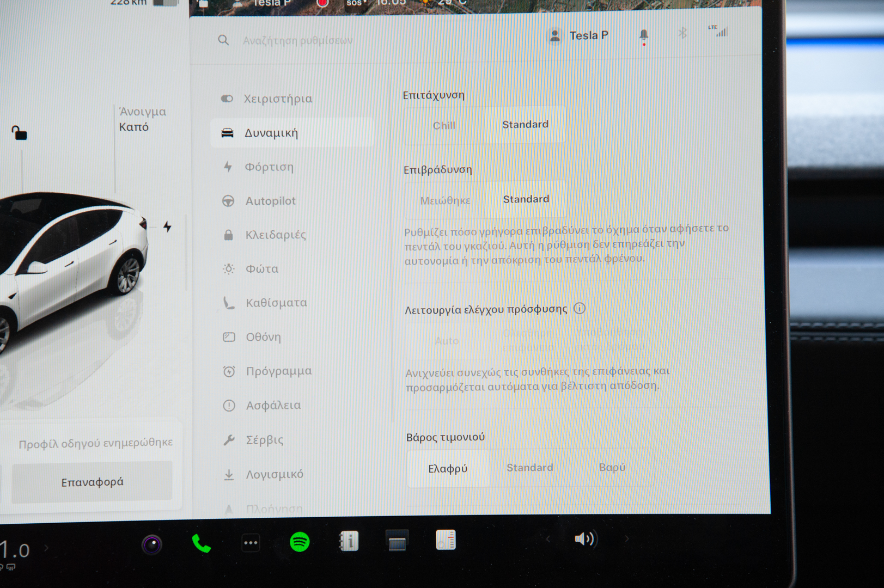Select the Δυναμική menu item

coord(292,132)
